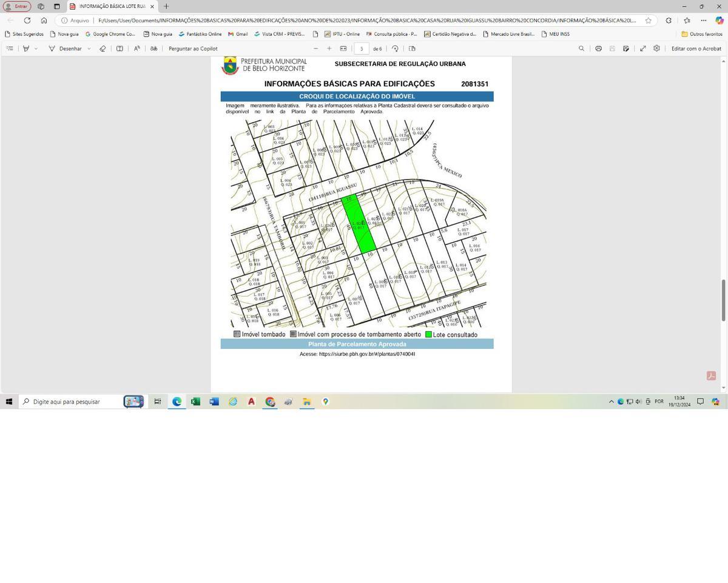Click the Print PDF icon

pos(598,49)
